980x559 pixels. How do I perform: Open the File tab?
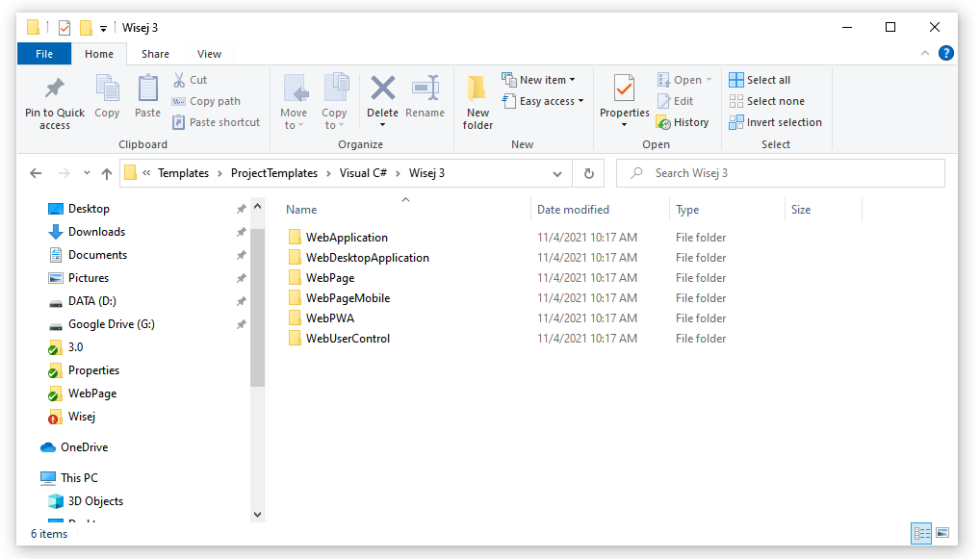[44, 54]
